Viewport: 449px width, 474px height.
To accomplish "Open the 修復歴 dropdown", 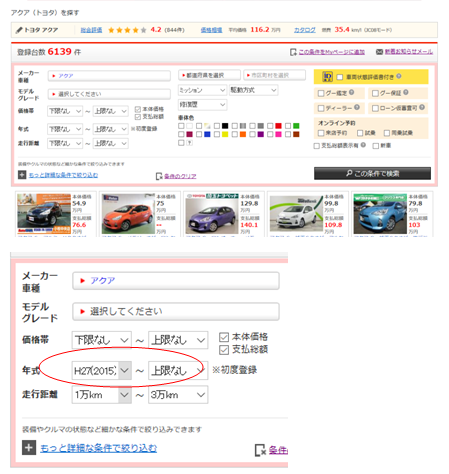I will 202,105.
